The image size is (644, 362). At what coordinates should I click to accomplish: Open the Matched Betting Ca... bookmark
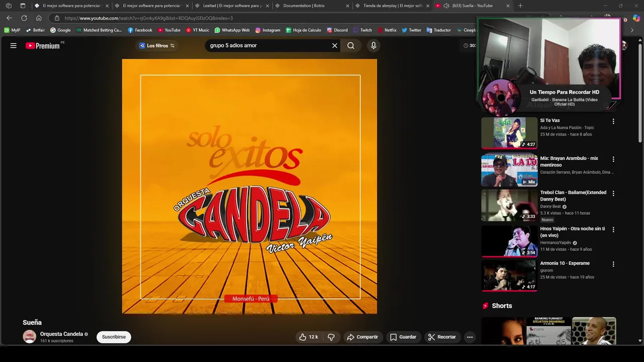[99, 30]
